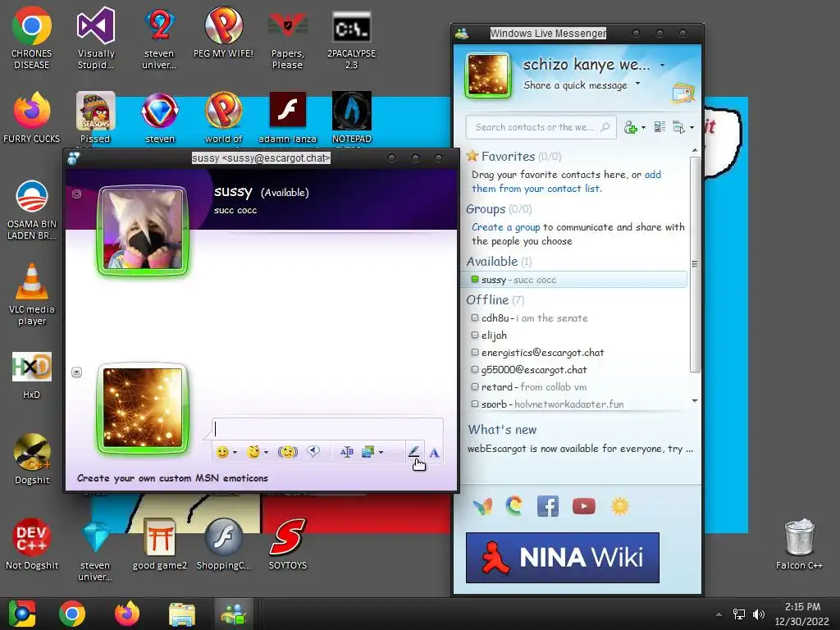Open Firefox from the taskbar
The height and width of the screenshot is (630, 840).
point(127,614)
